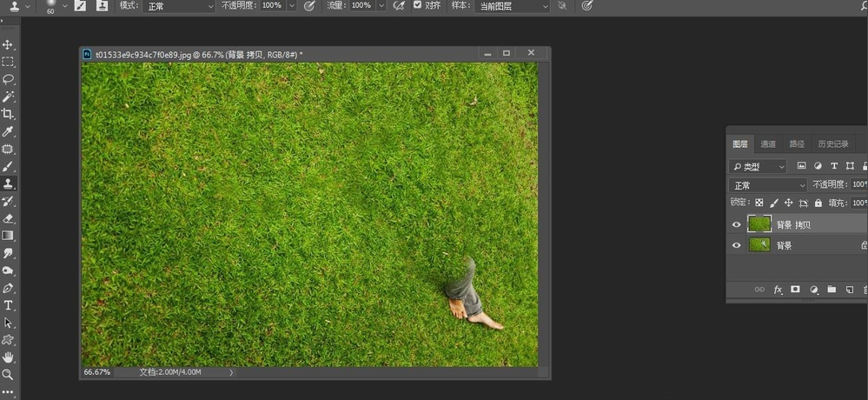This screenshot has width=868, height=400.
Task: Click the create new group folder button
Action: tap(832, 290)
